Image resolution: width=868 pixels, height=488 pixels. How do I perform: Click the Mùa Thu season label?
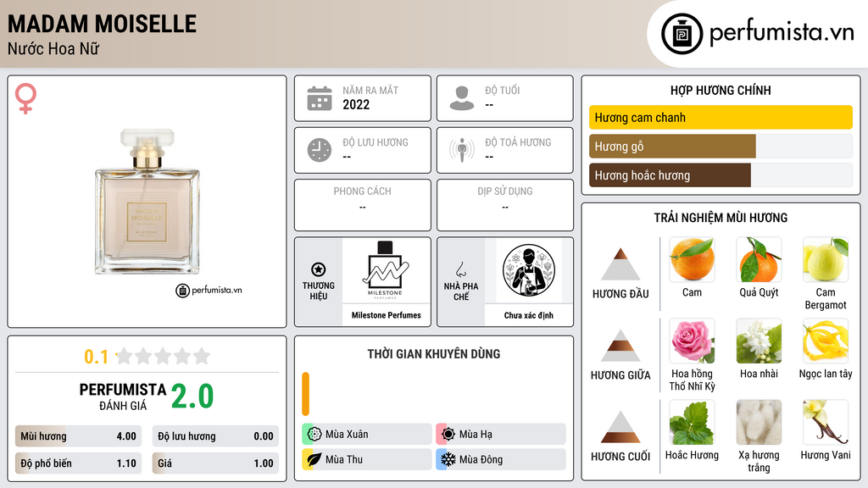pos(344,459)
